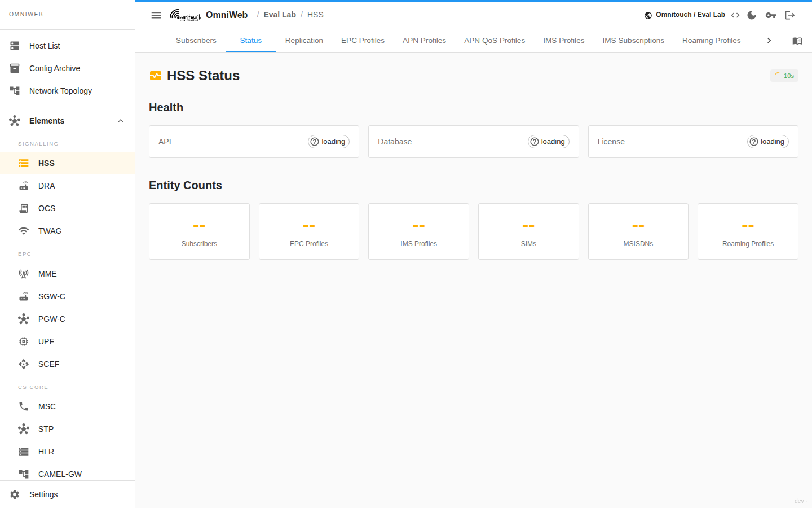
Task: Click the SIMs entity count card
Action: (528, 231)
